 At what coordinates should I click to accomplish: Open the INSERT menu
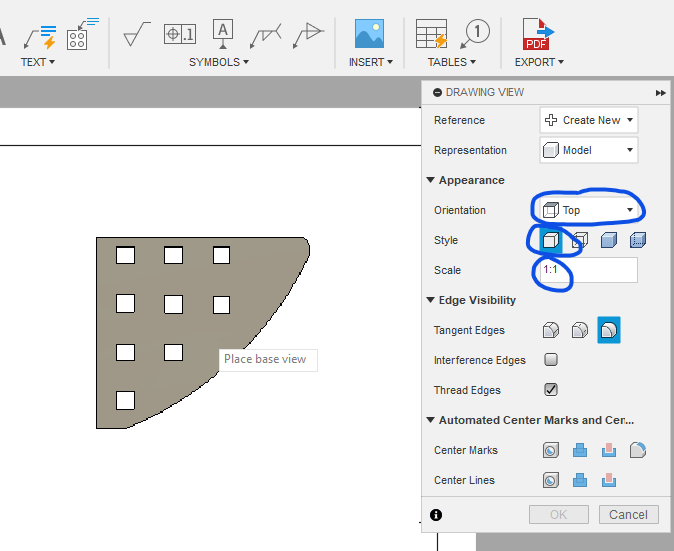point(371,62)
